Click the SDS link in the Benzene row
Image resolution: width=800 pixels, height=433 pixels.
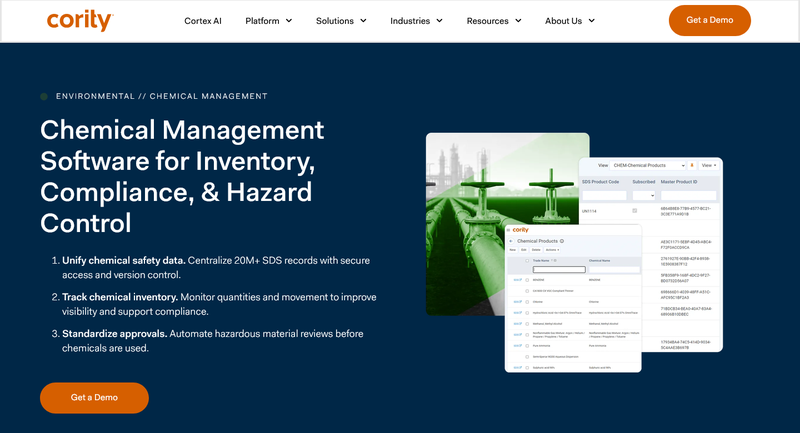tap(518, 280)
